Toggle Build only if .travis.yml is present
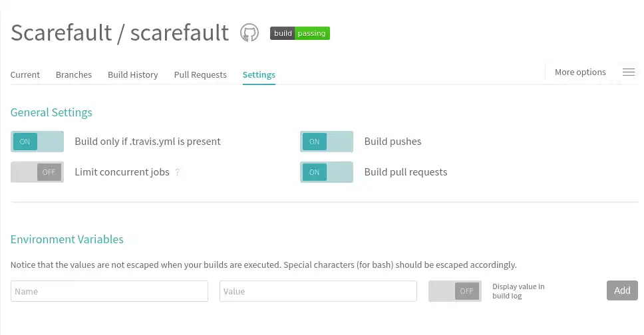 (x=37, y=142)
